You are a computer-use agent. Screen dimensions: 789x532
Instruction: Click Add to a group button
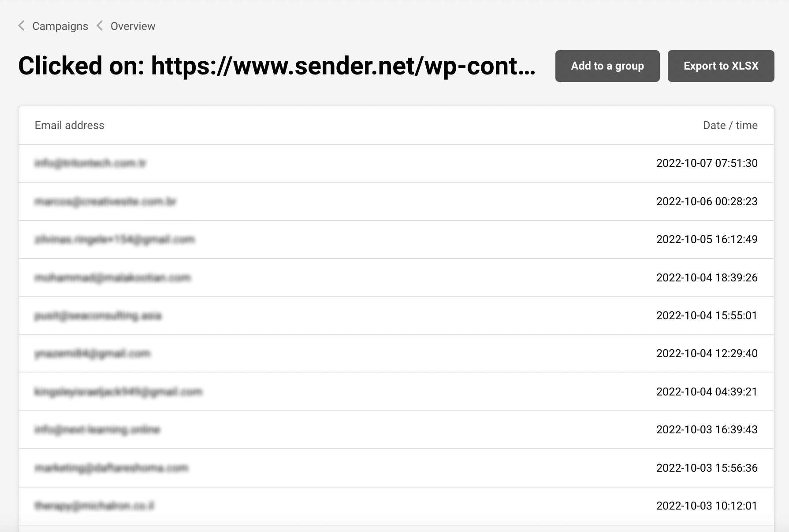[607, 66]
